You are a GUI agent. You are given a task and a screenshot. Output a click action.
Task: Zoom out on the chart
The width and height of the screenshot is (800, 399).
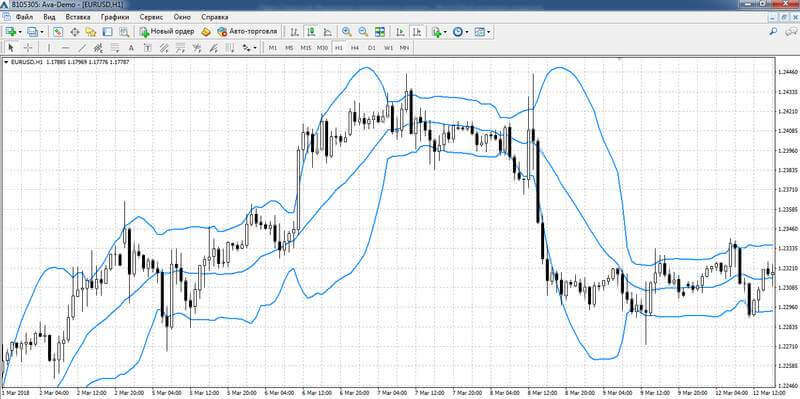[x=363, y=32]
